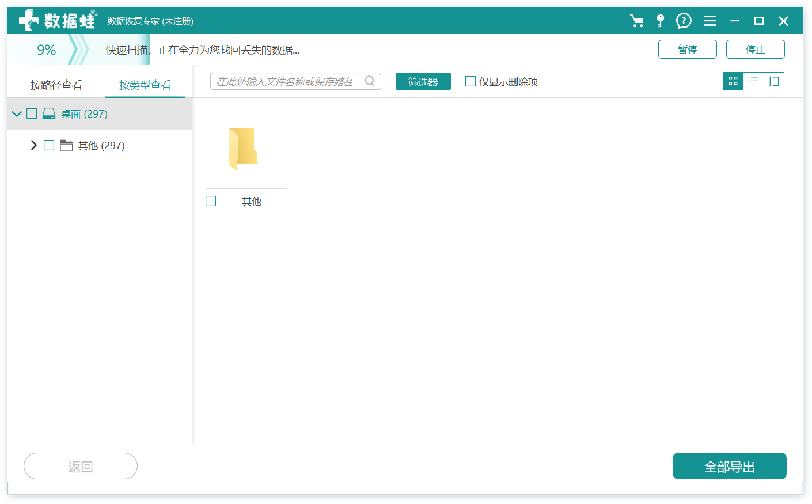The width and height of the screenshot is (812, 504).
Task: Select 其他 (297) label in tree
Action: [x=101, y=146]
